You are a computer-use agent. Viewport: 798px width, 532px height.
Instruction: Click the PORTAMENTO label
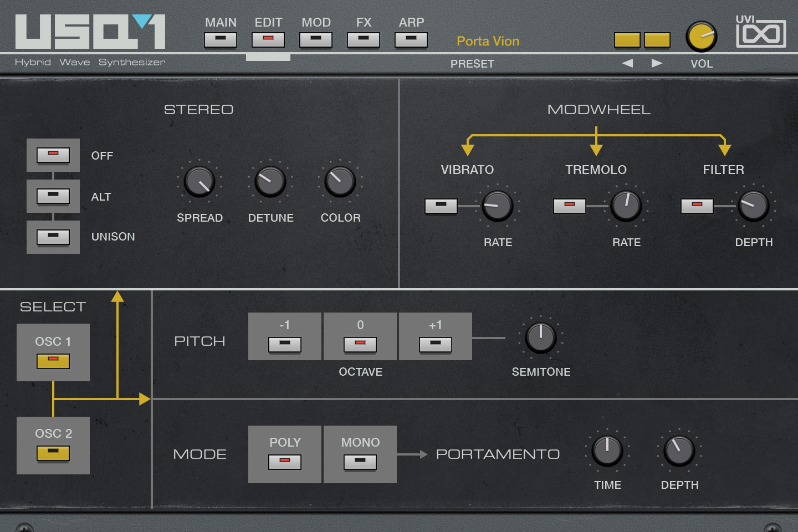coord(498,454)
